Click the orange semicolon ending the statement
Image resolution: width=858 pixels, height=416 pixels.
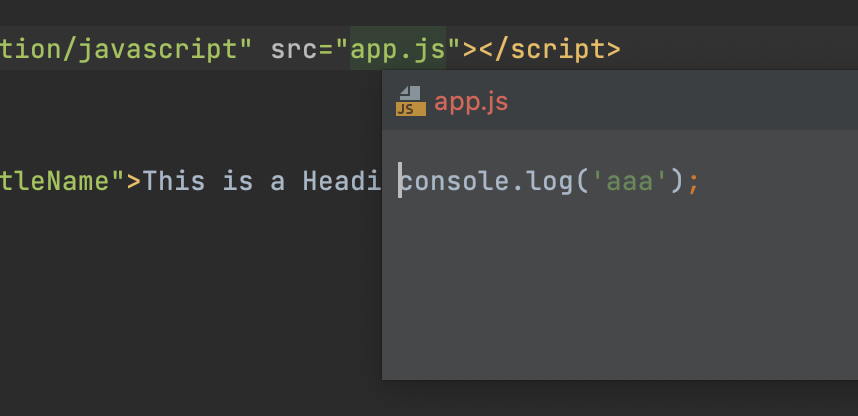[x=693, y=183]
